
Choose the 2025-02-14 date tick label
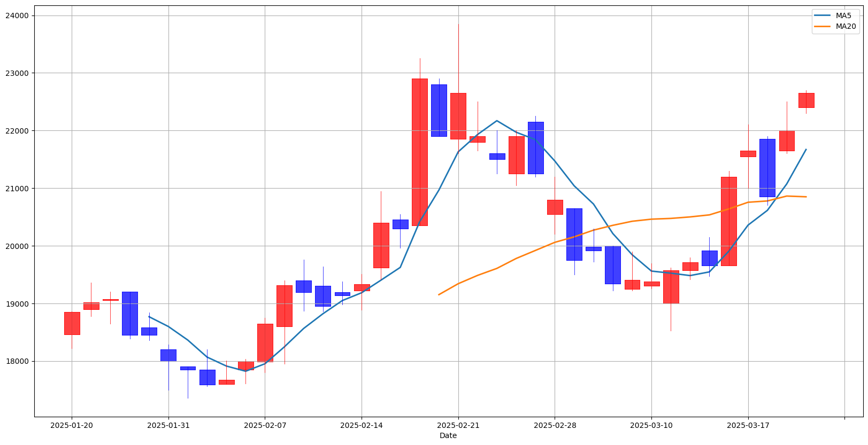[362, 425]
